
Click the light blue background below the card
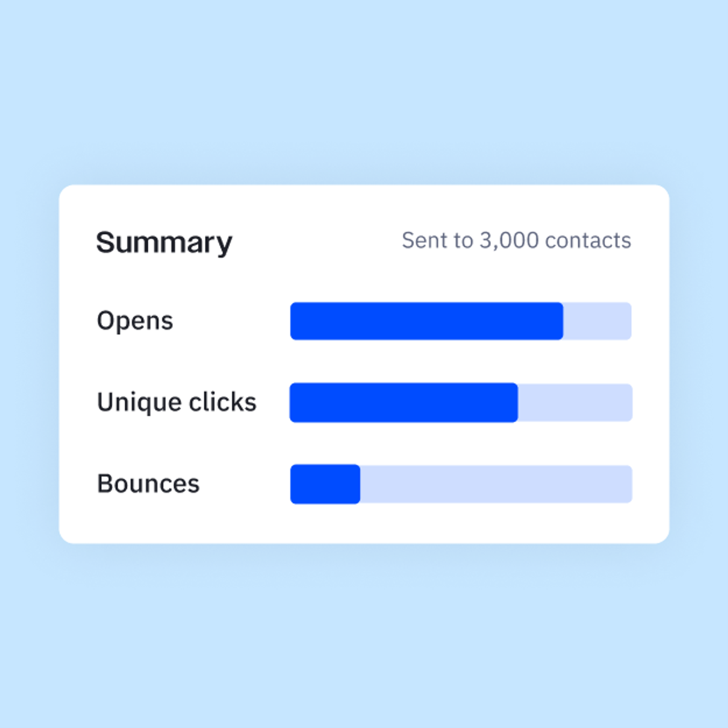click(364, 637)
